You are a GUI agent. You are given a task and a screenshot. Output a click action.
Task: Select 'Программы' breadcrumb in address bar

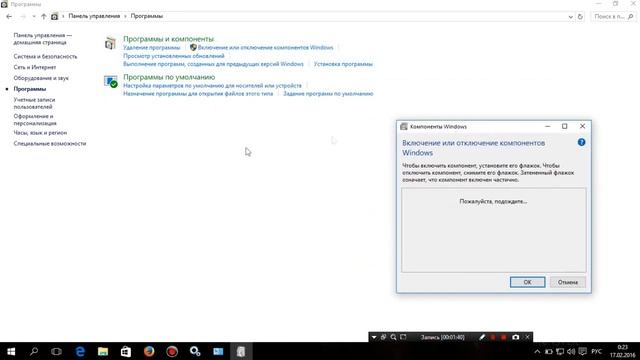point(147,16)
